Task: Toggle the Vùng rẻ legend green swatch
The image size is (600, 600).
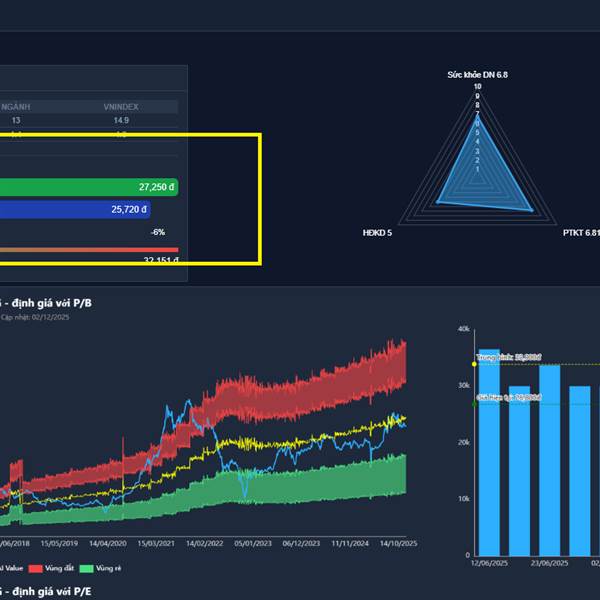Action: click(x=86, y=568)
